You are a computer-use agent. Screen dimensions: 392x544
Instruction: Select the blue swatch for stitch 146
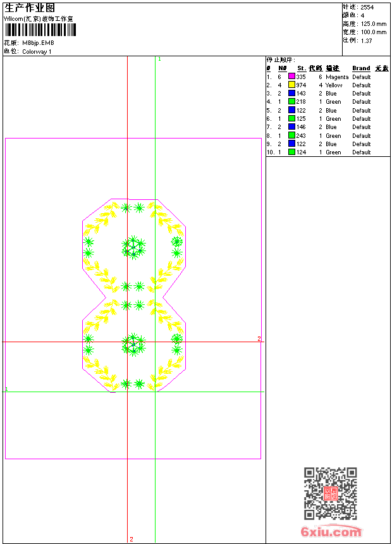coord(291,127)
